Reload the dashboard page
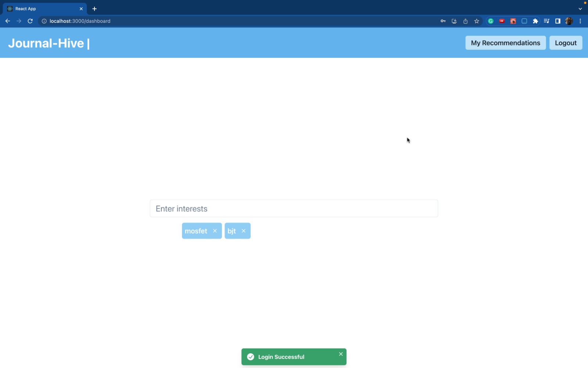This screenshot has width=588, height=368. (30, 21)
